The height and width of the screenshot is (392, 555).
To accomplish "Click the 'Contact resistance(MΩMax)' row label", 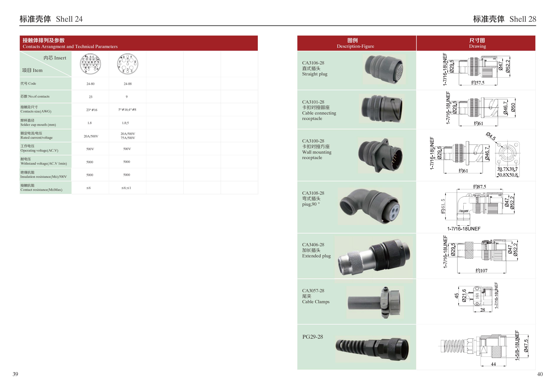I will tap(41, 190).
